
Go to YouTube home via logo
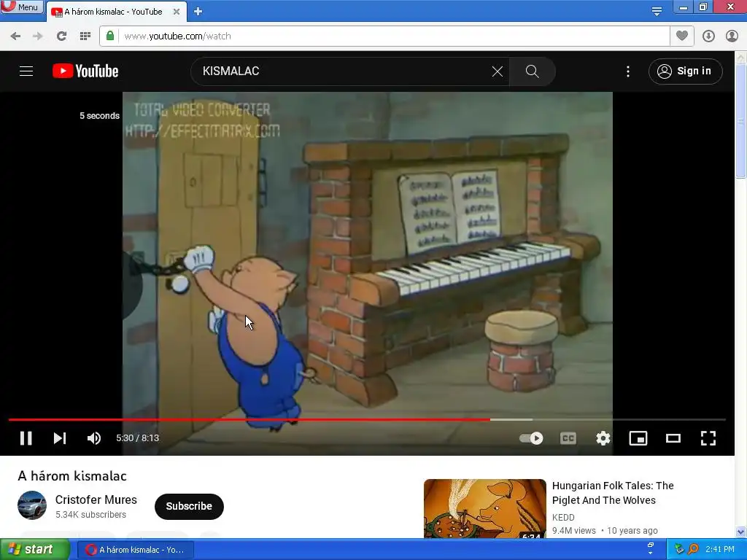pos(85,71)
